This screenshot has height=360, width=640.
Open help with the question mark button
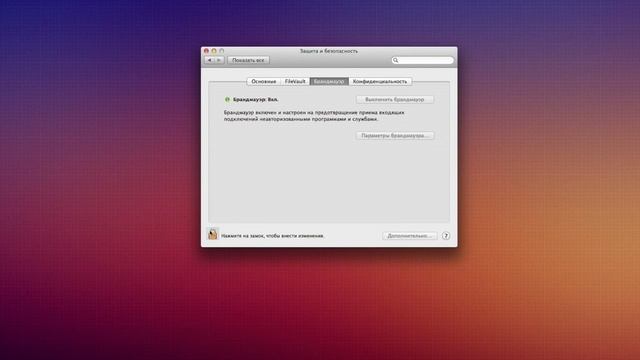pyautogui.click(x=446, y=236)
